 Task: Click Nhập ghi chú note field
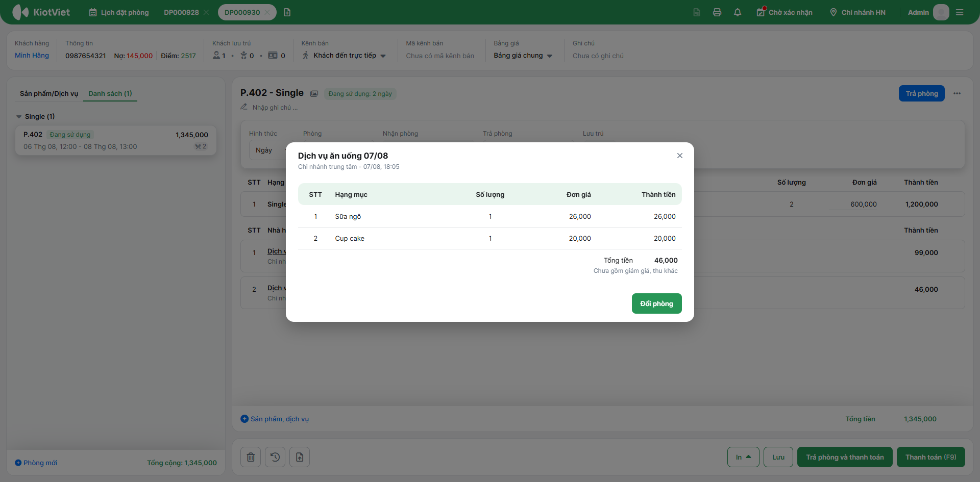click(x=275, y=108)
